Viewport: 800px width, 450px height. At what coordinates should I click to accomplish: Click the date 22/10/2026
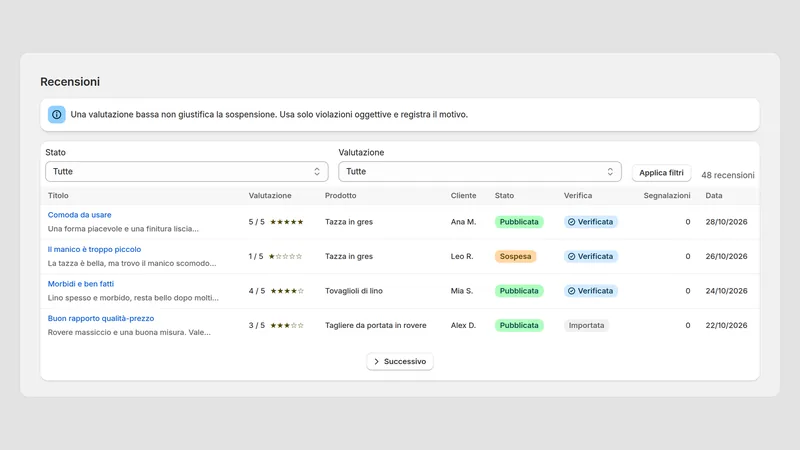(727, 325)
